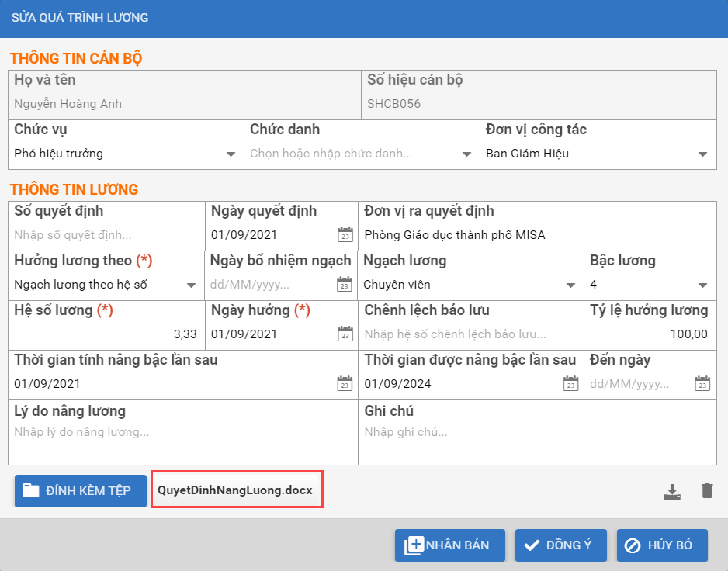This screenshot has height=571, width=728.
Task: Cancel with the HỦY BỎ button
Action: click(x=662, y=545)
